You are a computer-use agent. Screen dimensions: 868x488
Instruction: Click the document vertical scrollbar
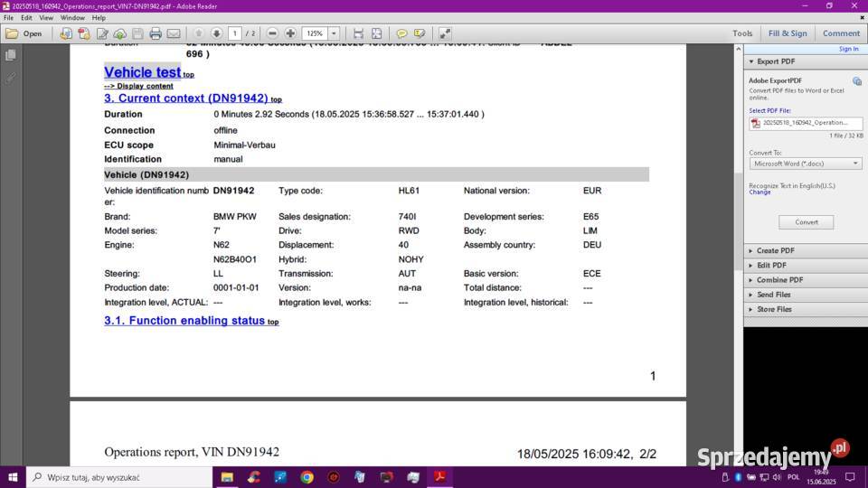coord(739,221)
